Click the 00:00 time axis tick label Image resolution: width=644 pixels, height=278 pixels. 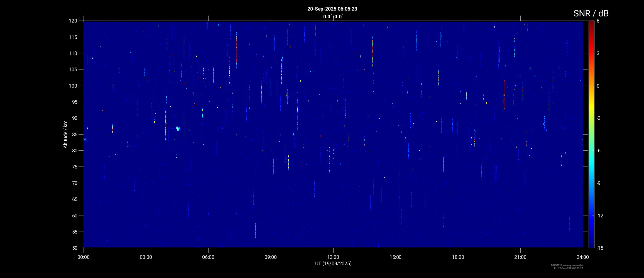pyautogui.click(x=84, y=257)
